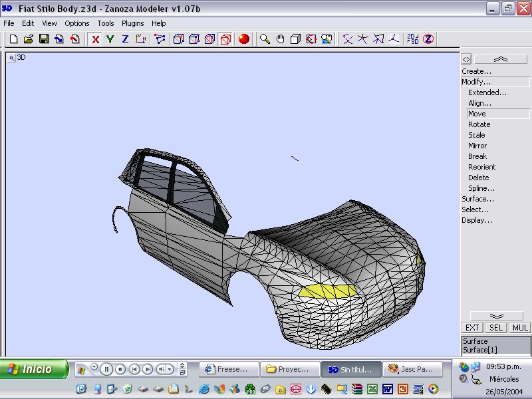Click the white cube zoom-extents icon
This screenshot has width=532, height=399.
[x=295, y=39]
